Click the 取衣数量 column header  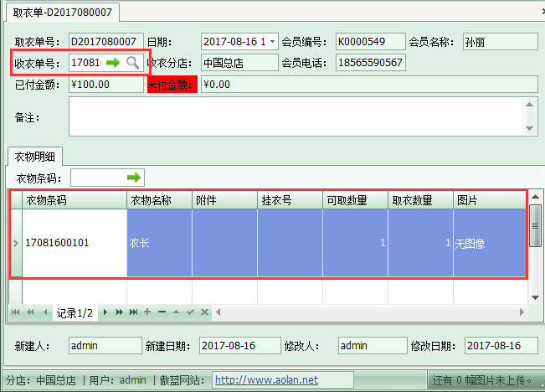click(x=420, y=200)
